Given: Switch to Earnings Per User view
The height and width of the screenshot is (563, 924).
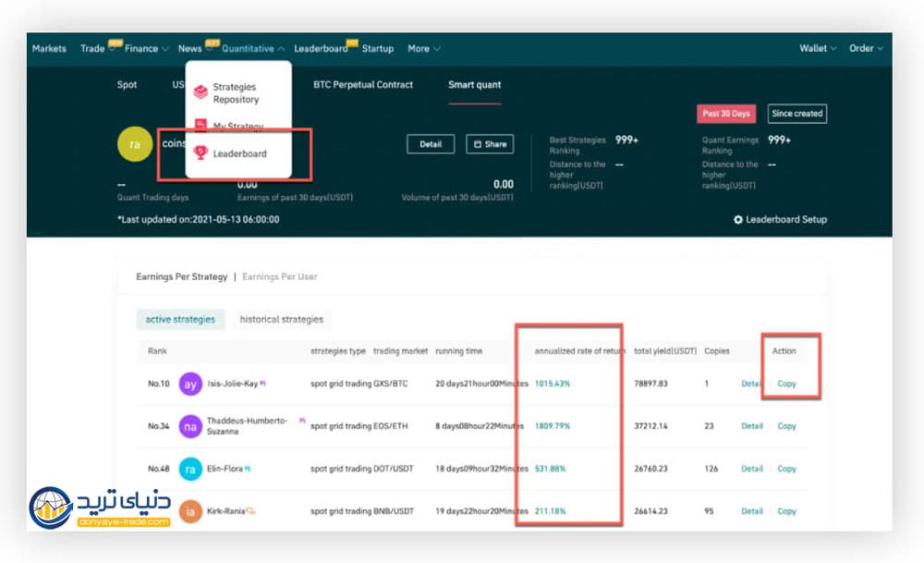Looking at the screenshot, I should 280,276.
